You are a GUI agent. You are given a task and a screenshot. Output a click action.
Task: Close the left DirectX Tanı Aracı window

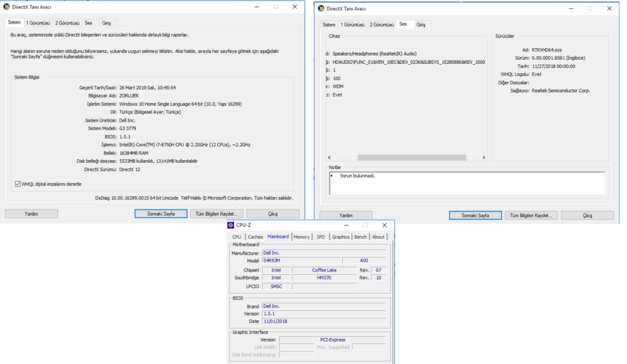pos(295,7)
